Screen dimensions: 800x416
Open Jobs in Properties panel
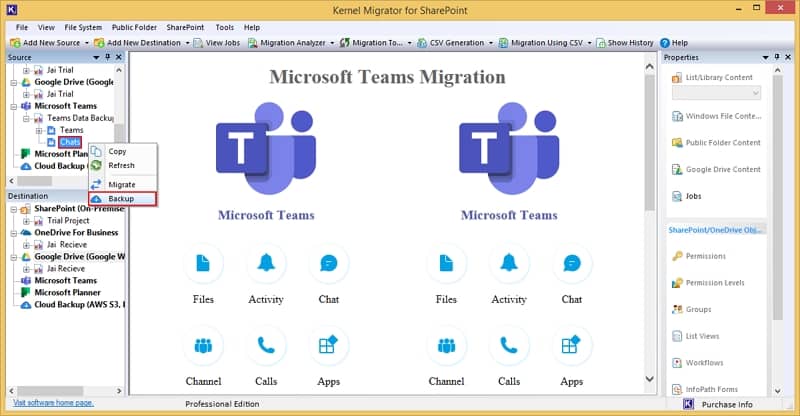pyautogui.click(x=687, y=196)
